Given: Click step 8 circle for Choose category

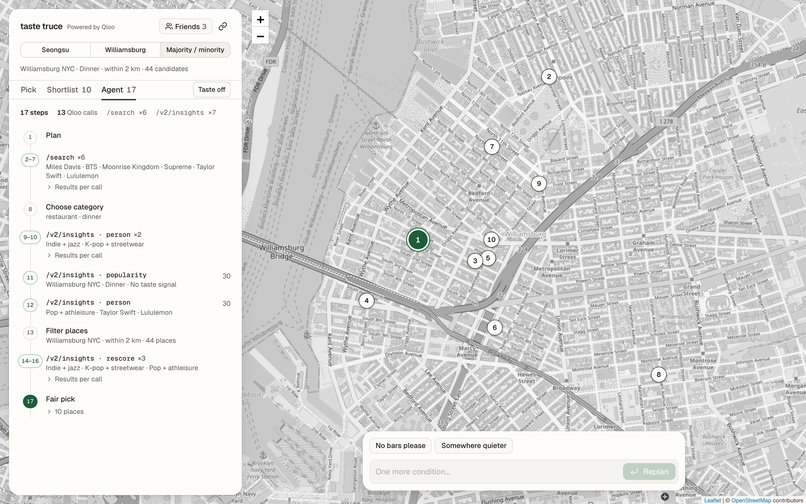Looking at the screenshot, I should [x=30, y=209].
